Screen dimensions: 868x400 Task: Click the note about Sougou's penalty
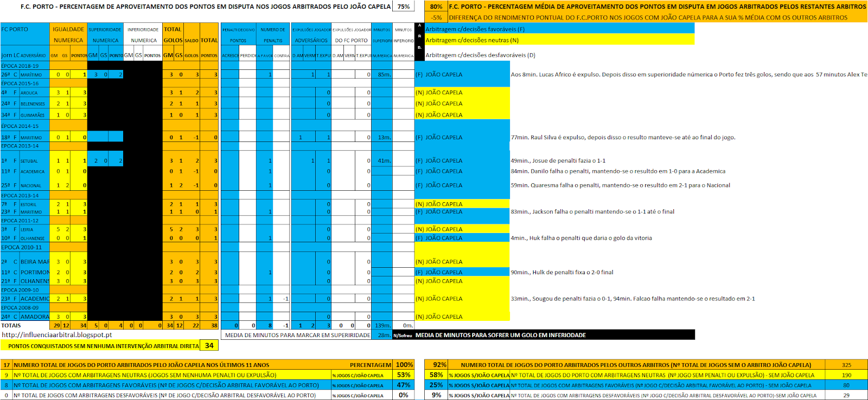(x=633, y=299)
